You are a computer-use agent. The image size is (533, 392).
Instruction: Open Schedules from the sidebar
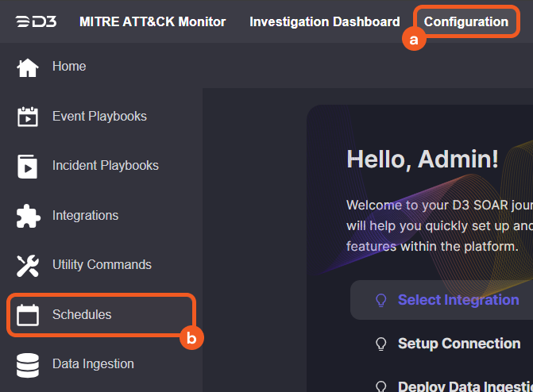[x=82, y=315]
